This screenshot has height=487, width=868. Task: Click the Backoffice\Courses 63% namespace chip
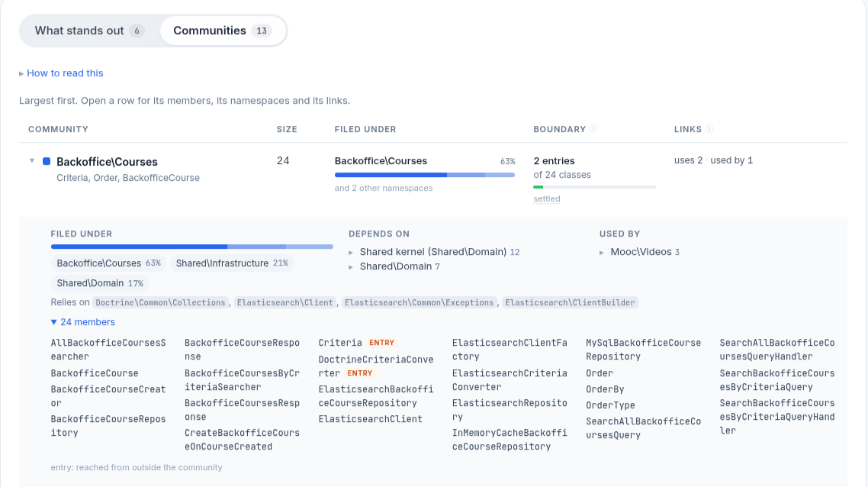click(x=108, y=263)
